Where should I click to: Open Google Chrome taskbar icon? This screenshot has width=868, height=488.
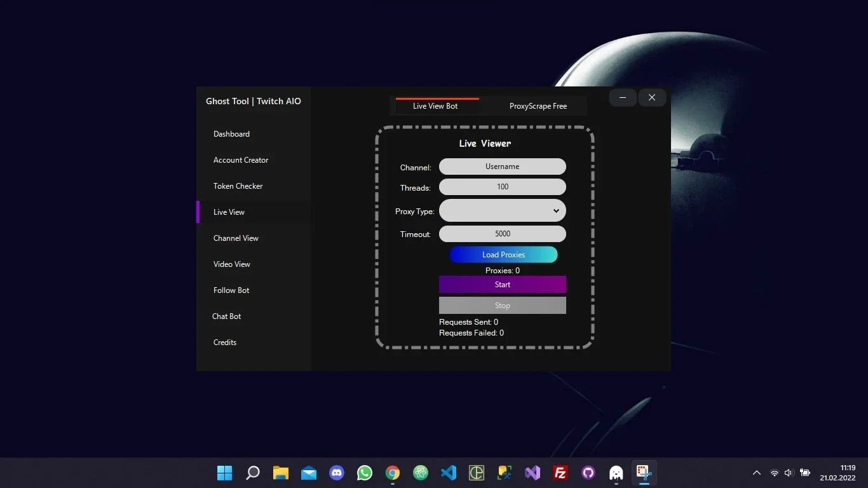click(393, 473)
